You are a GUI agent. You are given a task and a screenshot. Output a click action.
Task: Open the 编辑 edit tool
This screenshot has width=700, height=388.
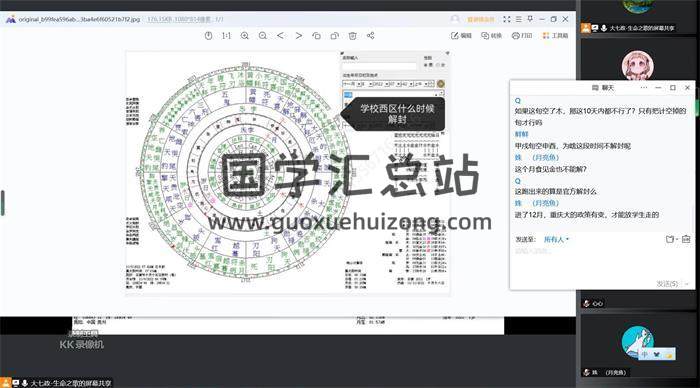click(462, 35)
